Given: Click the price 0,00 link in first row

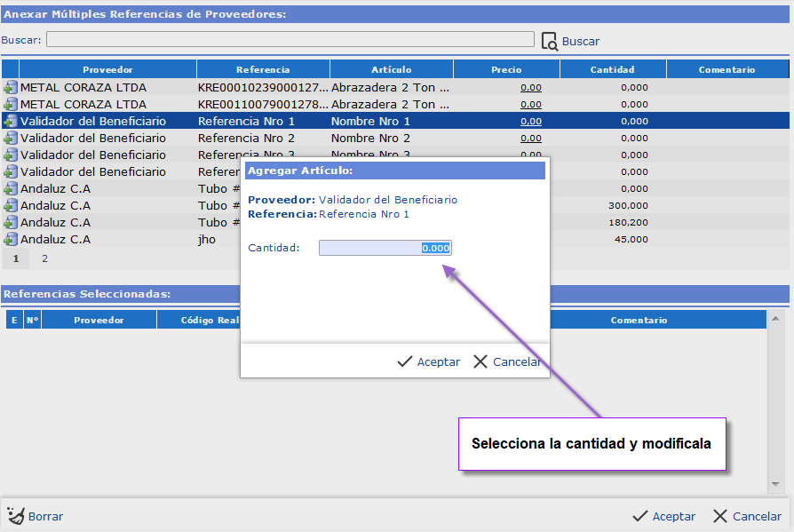Looking at the screenshot, I should pyautogui.click(x=530, y=88).
